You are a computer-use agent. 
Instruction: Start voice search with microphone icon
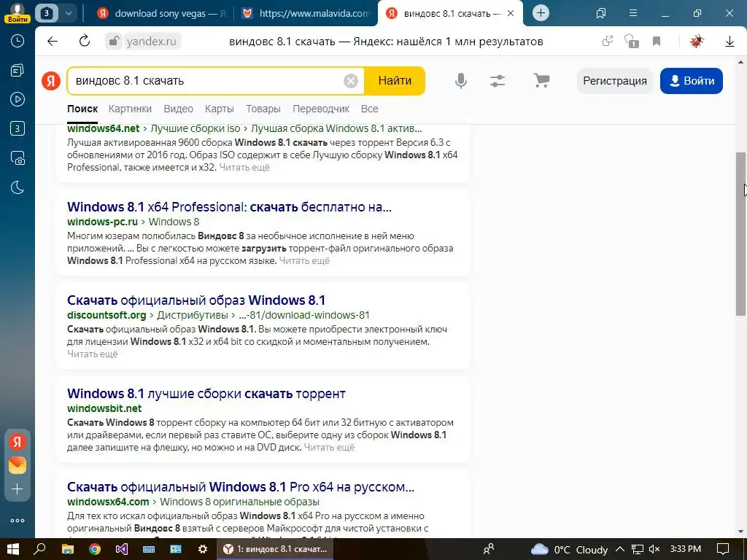[461, 80]
